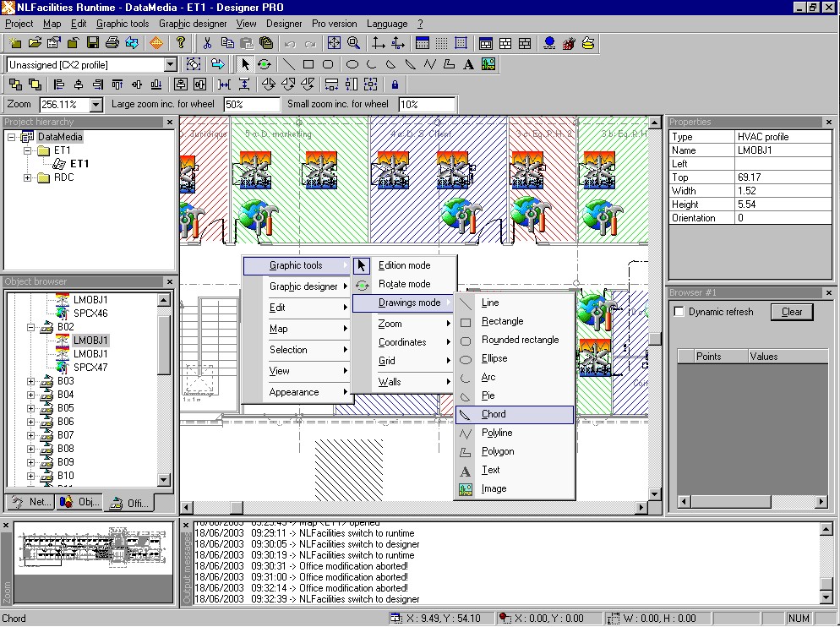Open the Pro version menu
The height and width of the screenshot is (627, 840).
pyautogui.click(x=334, y=24)
